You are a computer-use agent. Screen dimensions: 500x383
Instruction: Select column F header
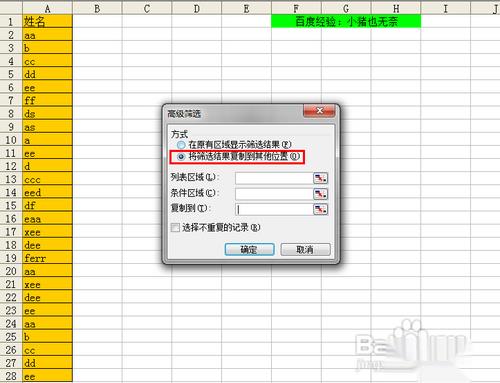coord(296,9)
